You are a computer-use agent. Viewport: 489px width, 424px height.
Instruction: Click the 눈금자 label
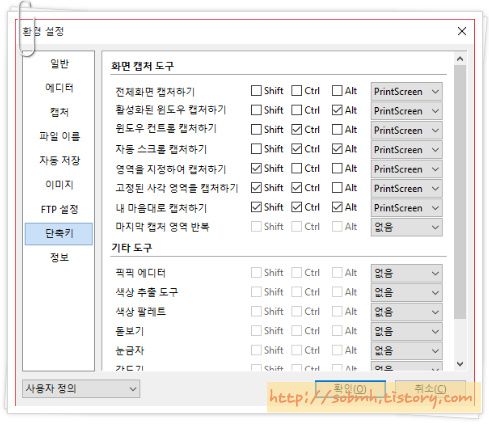[129, 350]
